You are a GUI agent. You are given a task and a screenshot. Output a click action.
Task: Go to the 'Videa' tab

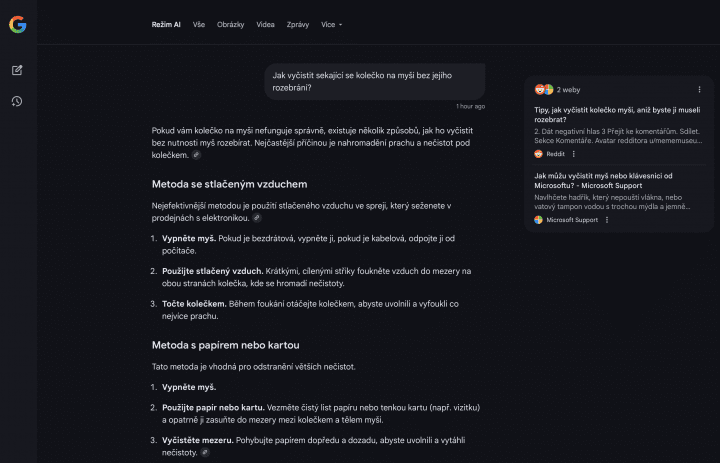point(265,24)
